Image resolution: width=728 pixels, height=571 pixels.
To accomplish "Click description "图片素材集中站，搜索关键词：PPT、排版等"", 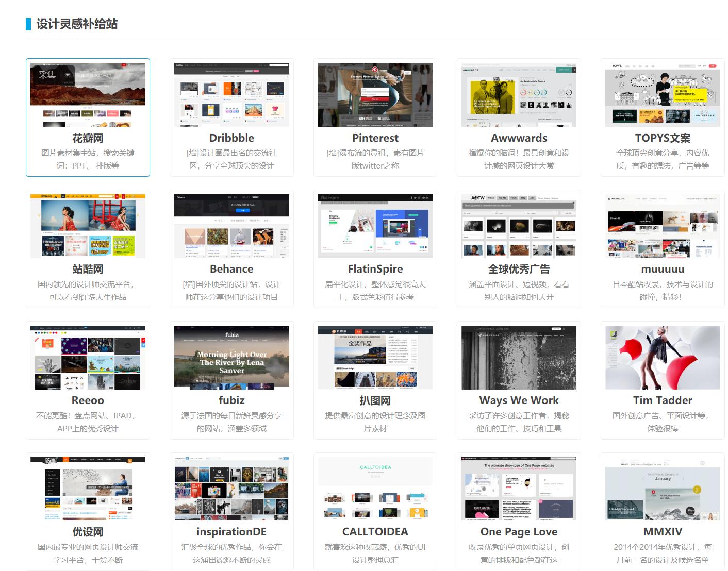I will (x=88, y=159).
